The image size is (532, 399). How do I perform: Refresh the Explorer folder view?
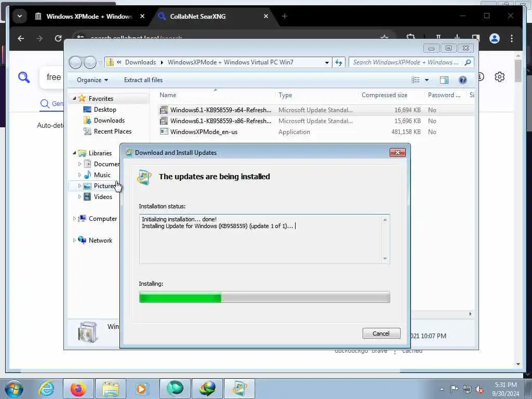pos(339,62)
